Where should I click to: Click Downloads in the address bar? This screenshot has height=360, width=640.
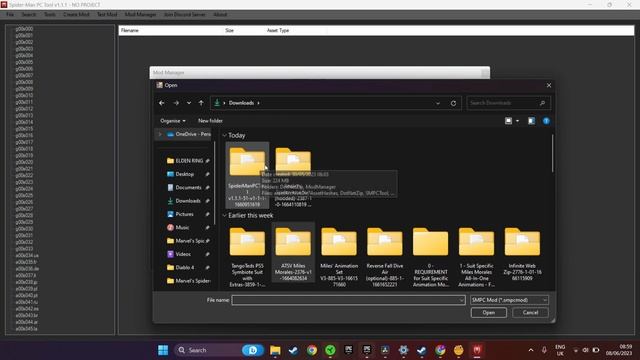pos(241,103)
